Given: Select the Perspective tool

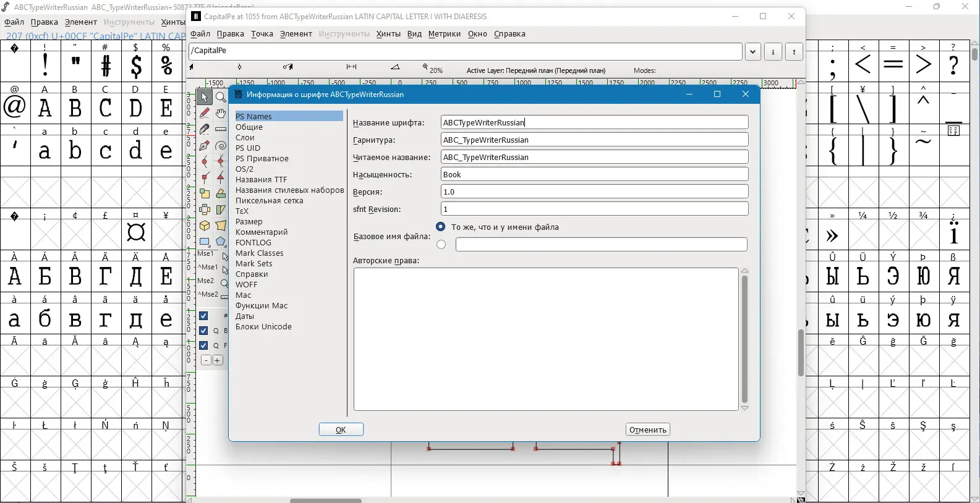Looking at the screenshot, I should 221,226.
